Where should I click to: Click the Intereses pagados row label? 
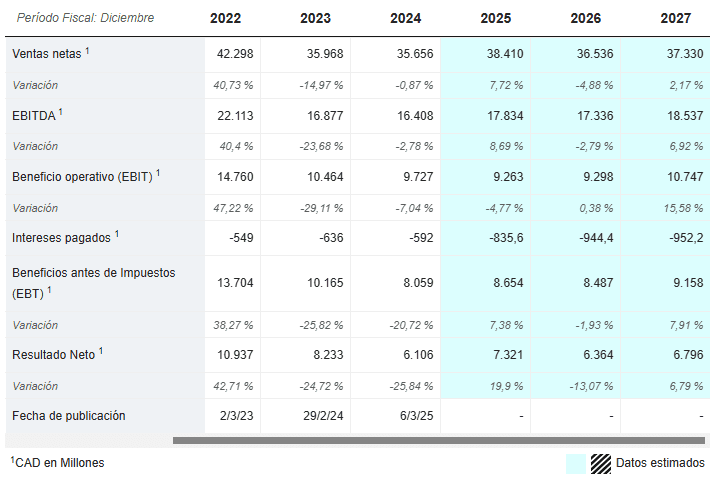(63, 238)
